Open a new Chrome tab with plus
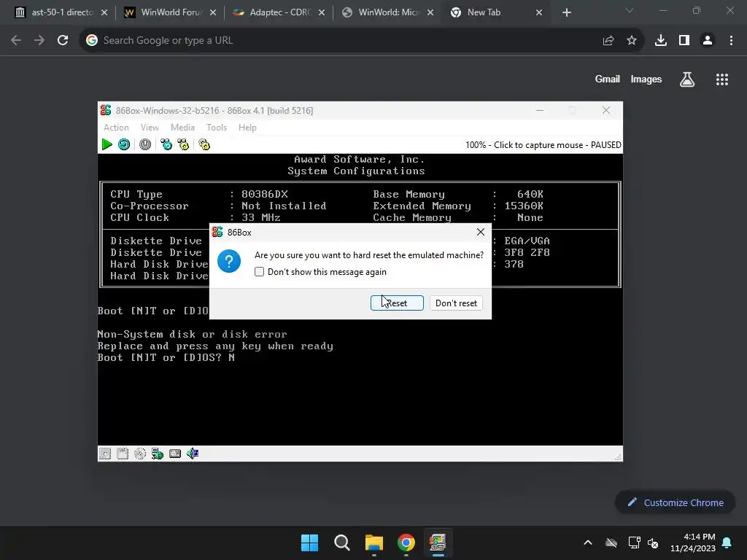Viewport: 747px width, 560px height. pos(566,12)
